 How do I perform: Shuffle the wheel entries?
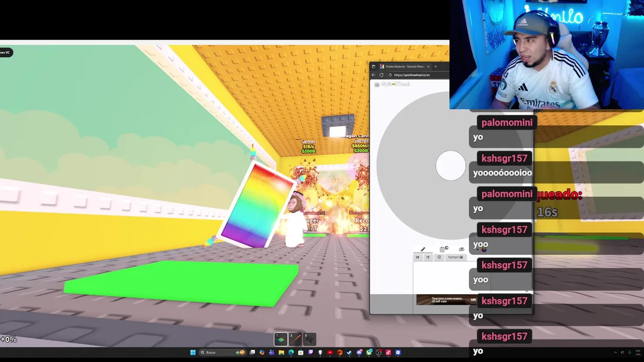(418, 257)
